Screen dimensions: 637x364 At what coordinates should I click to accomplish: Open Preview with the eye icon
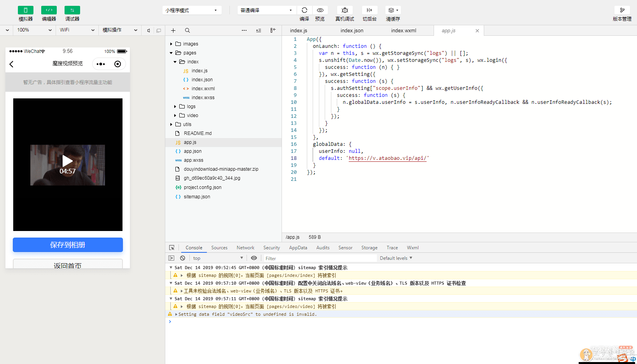320,10
